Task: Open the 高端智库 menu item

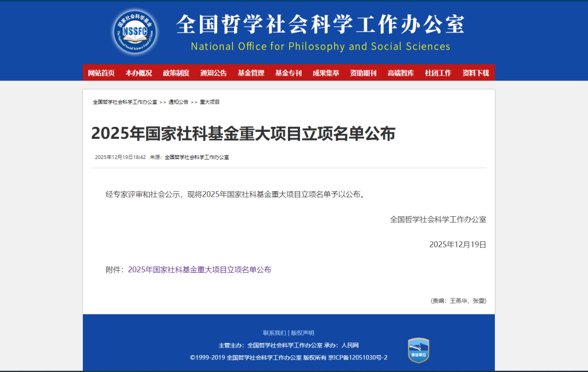Action: [401, 73]
